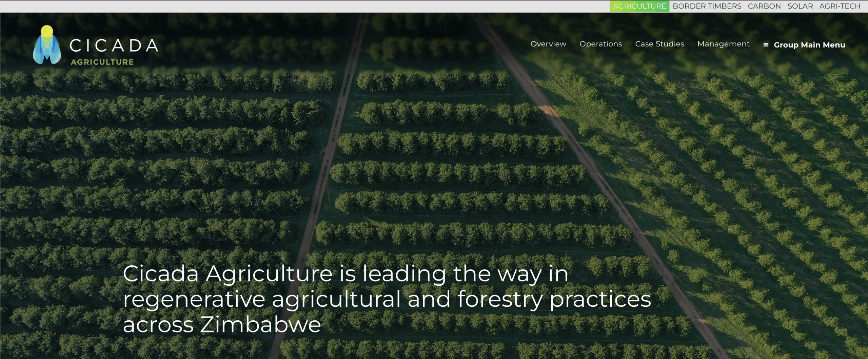868x359 pixels.
Task: Click the Cicada insect logo icon
Action: [47, 45]
